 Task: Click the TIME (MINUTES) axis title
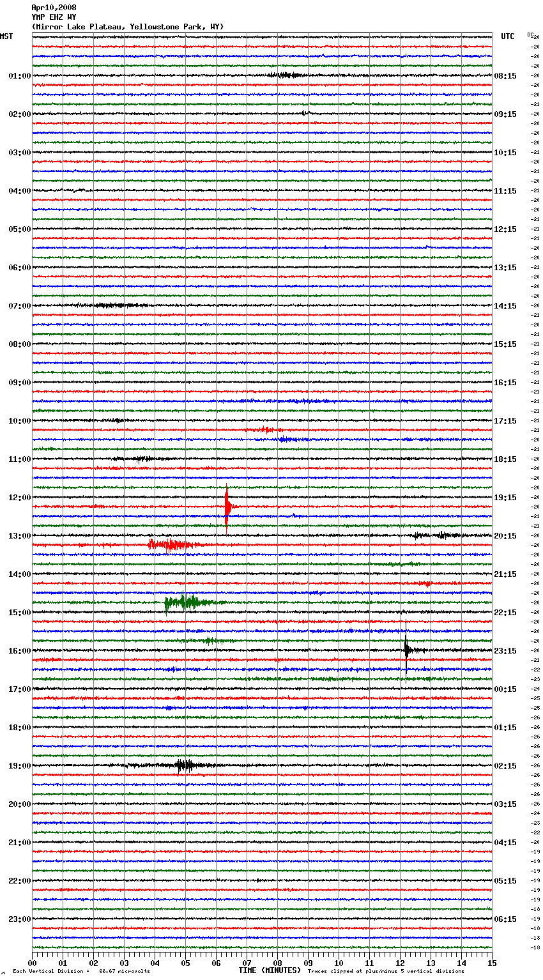[x=270, y=970]
